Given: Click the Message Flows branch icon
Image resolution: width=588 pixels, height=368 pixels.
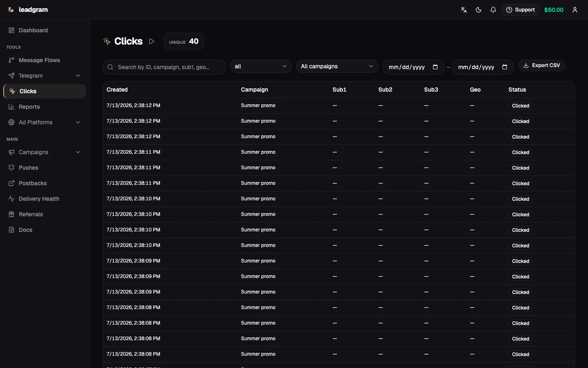Looking at the screenshot, I should [11, 60].
